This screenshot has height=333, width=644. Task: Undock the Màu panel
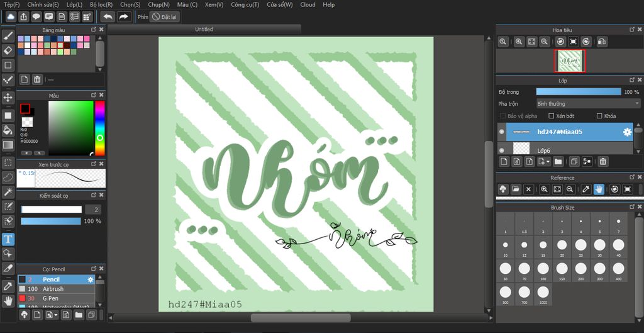[94, 96]
